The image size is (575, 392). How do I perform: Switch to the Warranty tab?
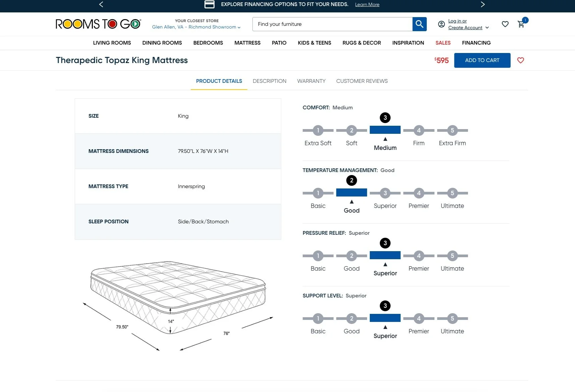click(311, 81)
